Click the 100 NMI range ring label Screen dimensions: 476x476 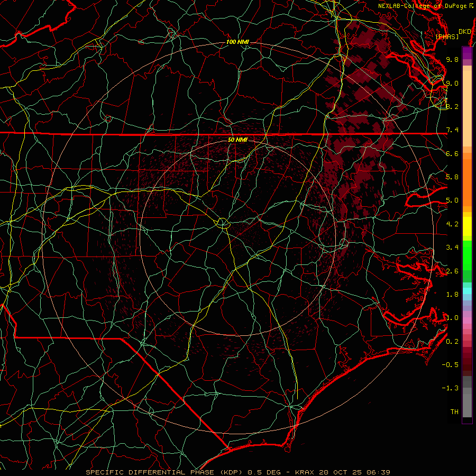point(237,42)
